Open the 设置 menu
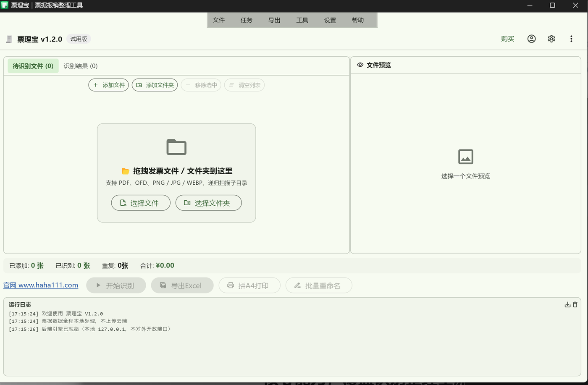The width and height of the screenshot is (588, 385). coord(330,20)
